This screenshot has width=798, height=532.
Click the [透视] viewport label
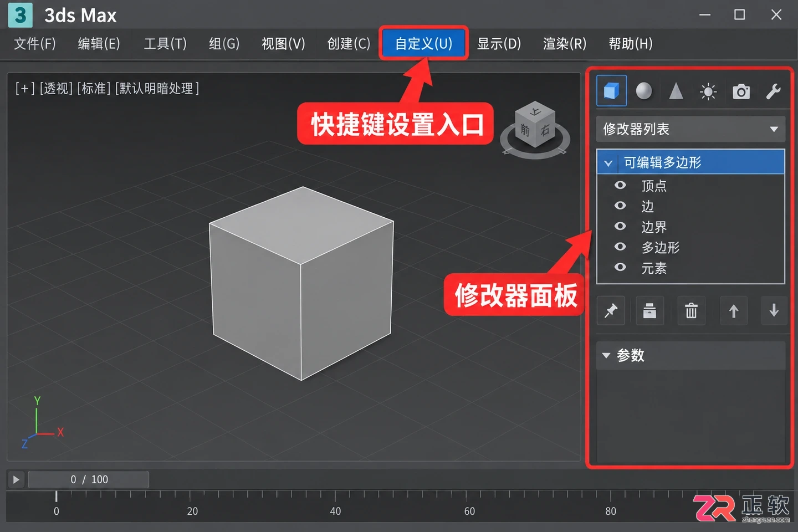[x=56, y=89]
